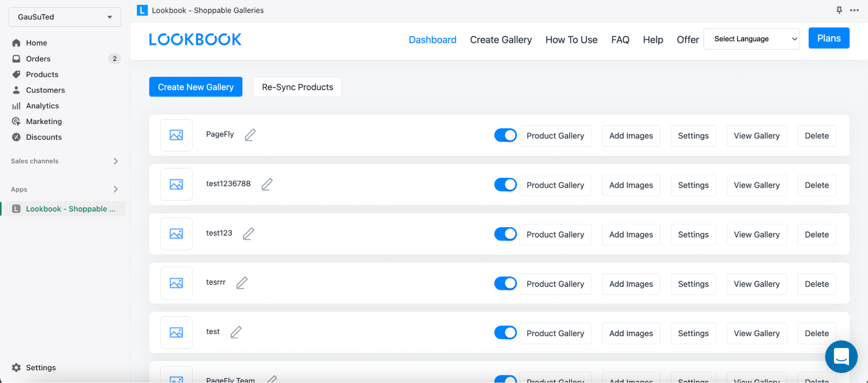Click the test123 gallery image thumbnail
Image resolution: width=868 pixels, height=383 pixels.
point(176,234)
